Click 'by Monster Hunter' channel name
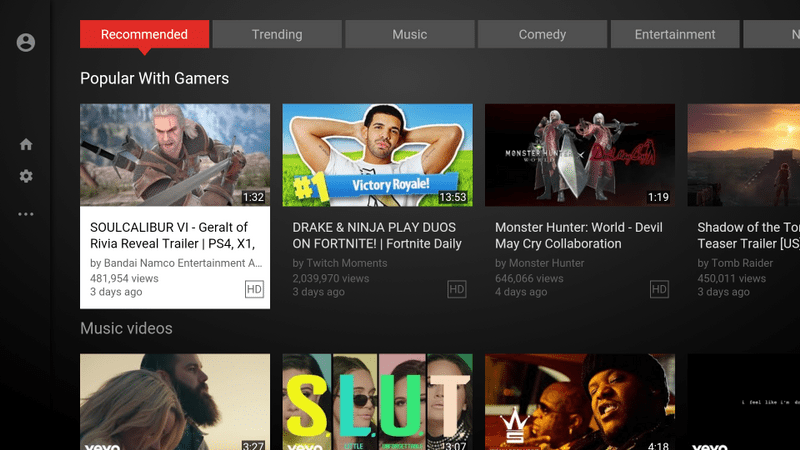800x450 pixels. pyautogui.click(x=540, y=263)
